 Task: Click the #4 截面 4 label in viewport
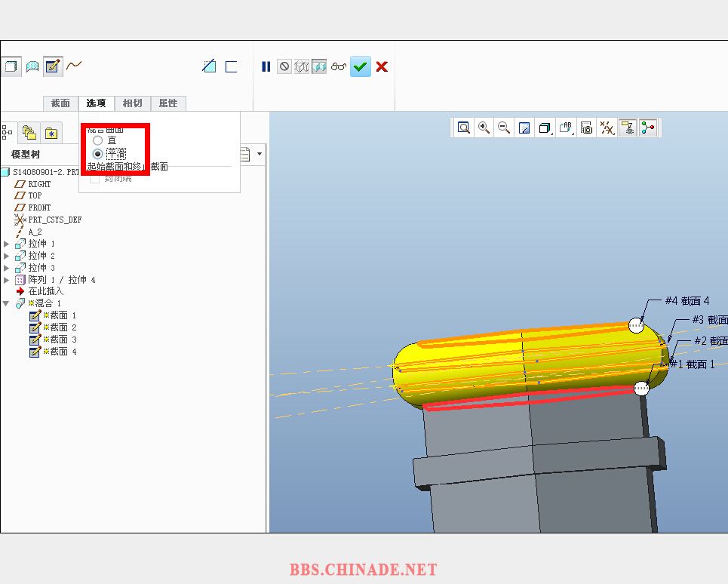tap(687, 300)
